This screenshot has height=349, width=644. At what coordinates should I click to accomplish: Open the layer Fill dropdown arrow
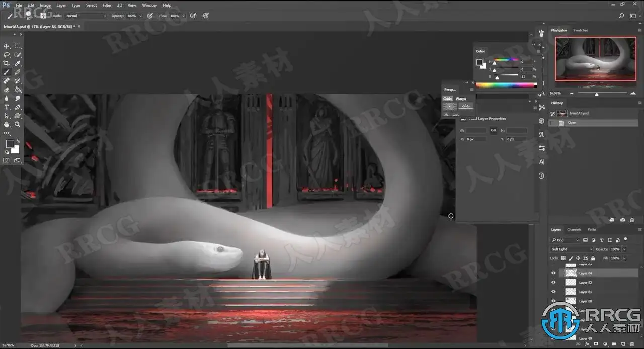(624, 258)
